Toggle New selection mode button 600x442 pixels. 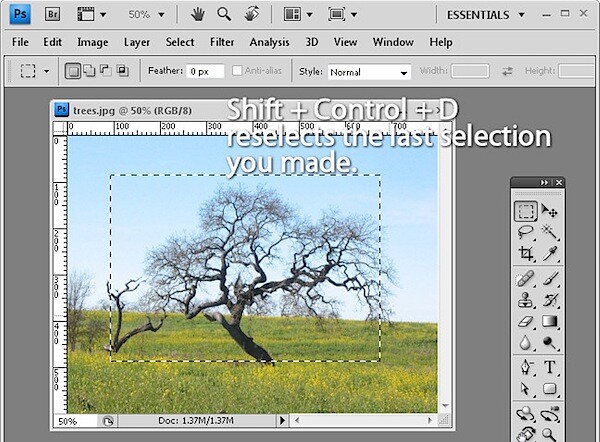73,71
